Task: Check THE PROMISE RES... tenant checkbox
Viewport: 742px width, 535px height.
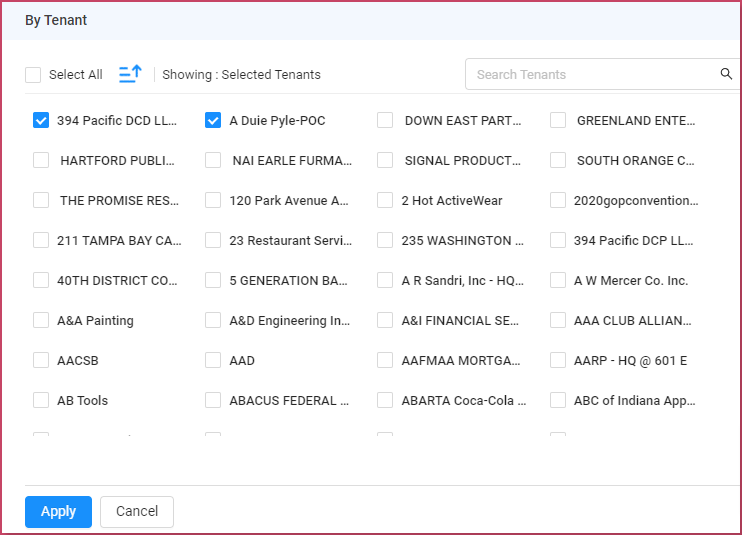Action: tap(41, 201)
